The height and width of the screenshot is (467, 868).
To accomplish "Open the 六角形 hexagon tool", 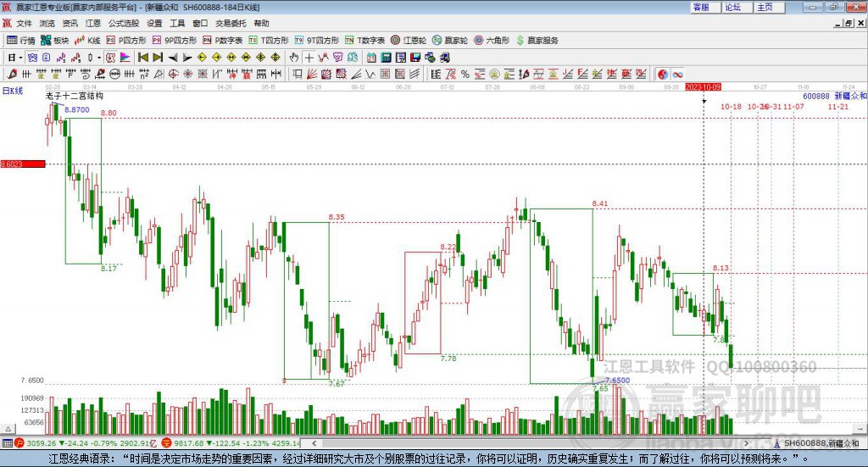I will tap(492, 41).
